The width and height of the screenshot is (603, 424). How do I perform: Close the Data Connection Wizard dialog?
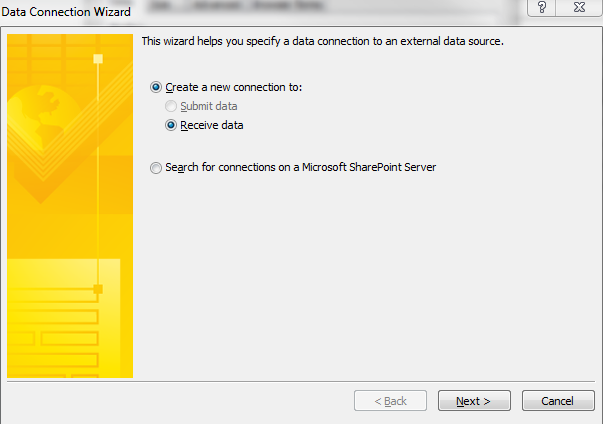tap(579, 7)
